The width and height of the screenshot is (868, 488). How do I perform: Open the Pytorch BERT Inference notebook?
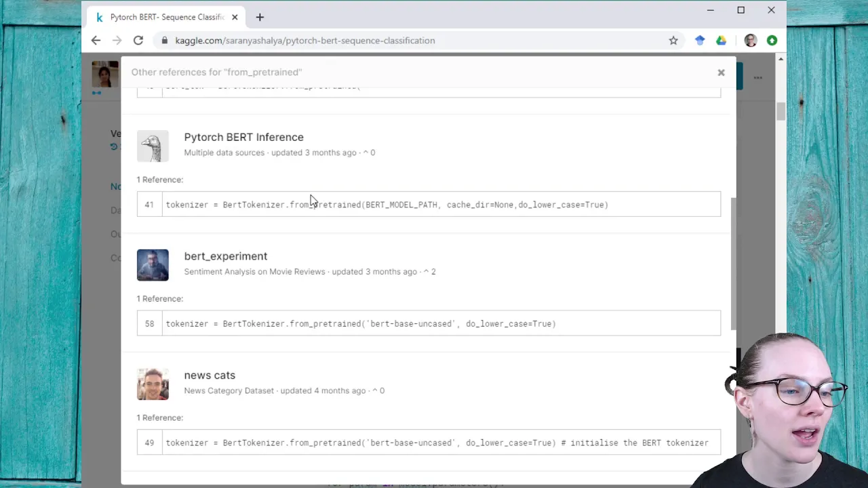pos(243,137)
